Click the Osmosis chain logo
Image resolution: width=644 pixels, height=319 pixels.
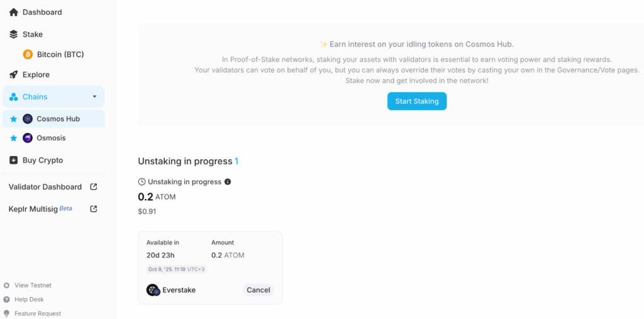click(x=28, y=138)
